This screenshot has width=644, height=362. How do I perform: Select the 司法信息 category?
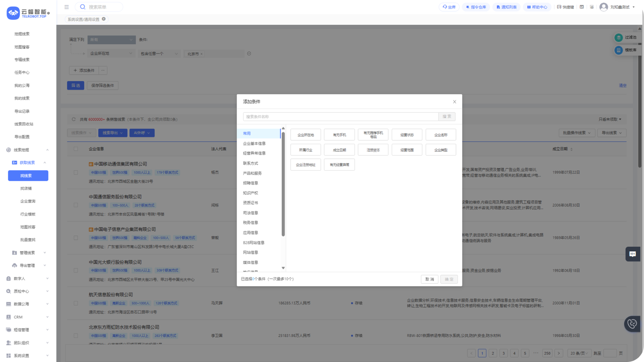pos(259,213)
